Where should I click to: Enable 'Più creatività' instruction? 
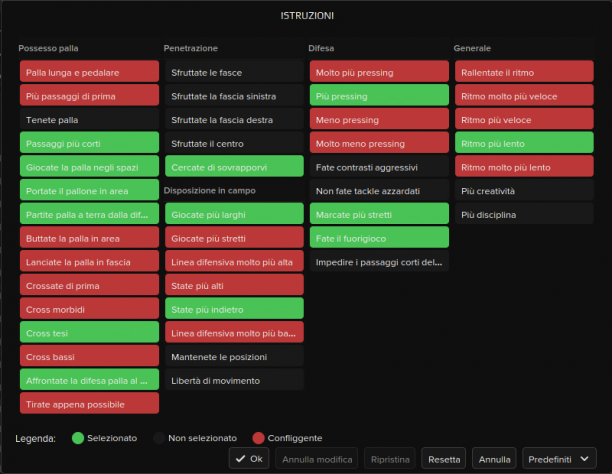tap(524, 190)
